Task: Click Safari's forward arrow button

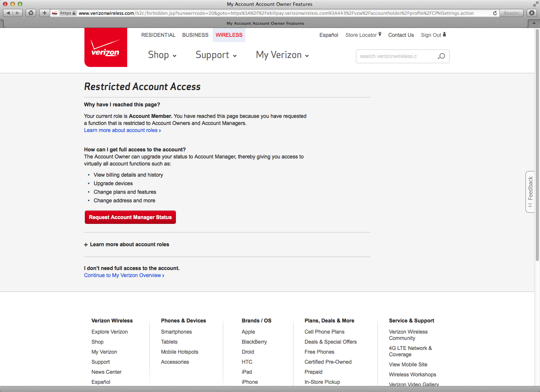Action: pyautogui.click(x=17, y=13)
